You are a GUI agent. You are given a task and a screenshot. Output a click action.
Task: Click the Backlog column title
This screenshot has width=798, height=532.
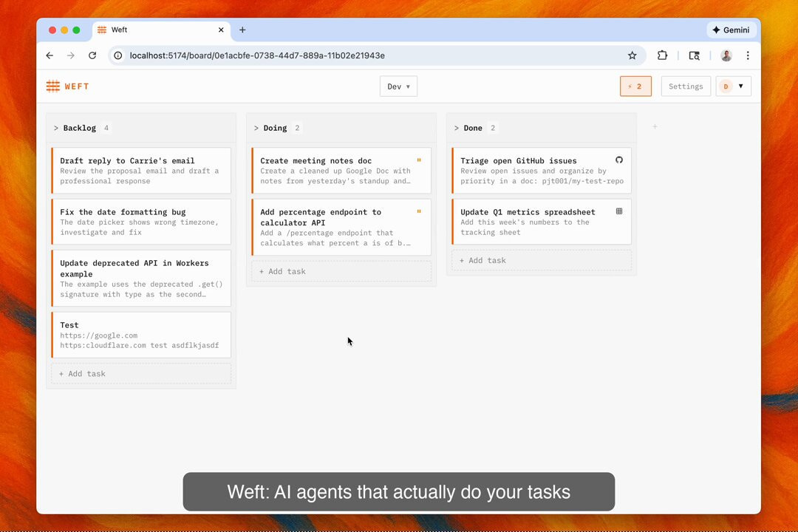(79, 128)
